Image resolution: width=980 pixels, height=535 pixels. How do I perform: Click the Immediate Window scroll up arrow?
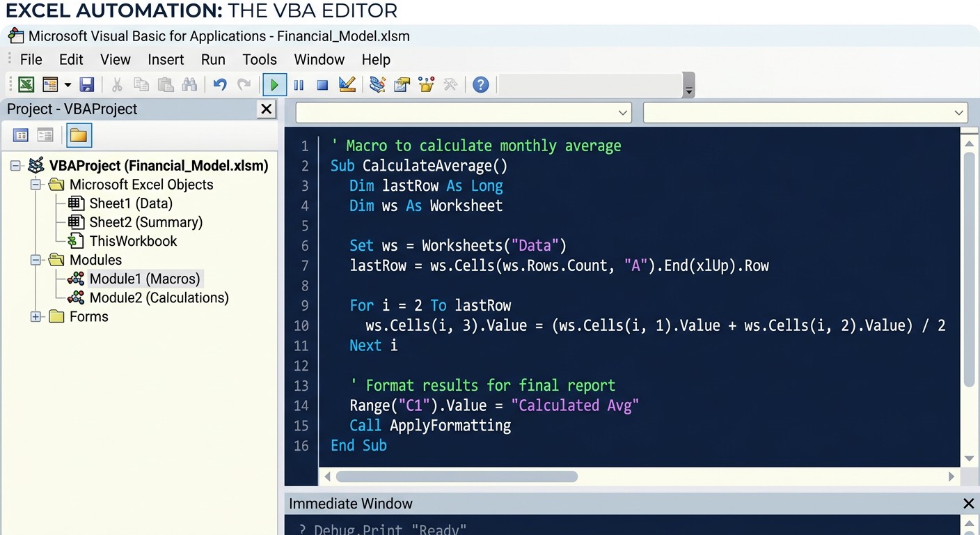(x=969, y=523)
